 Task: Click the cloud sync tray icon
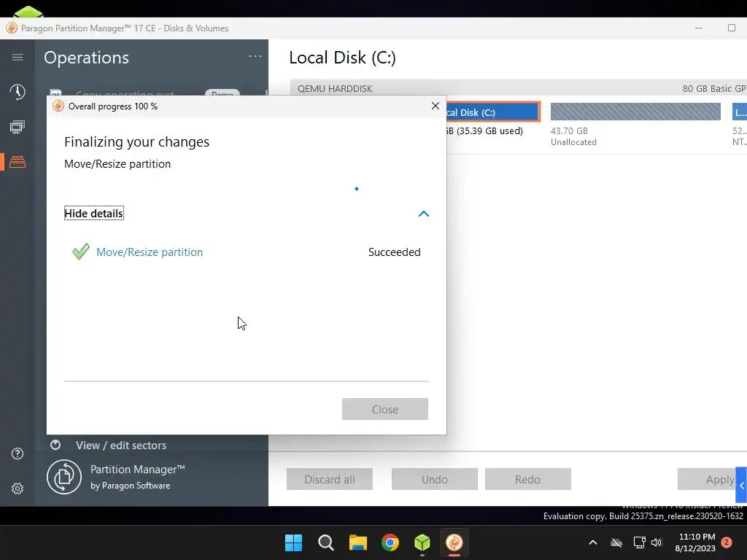(x=616, y=542)
